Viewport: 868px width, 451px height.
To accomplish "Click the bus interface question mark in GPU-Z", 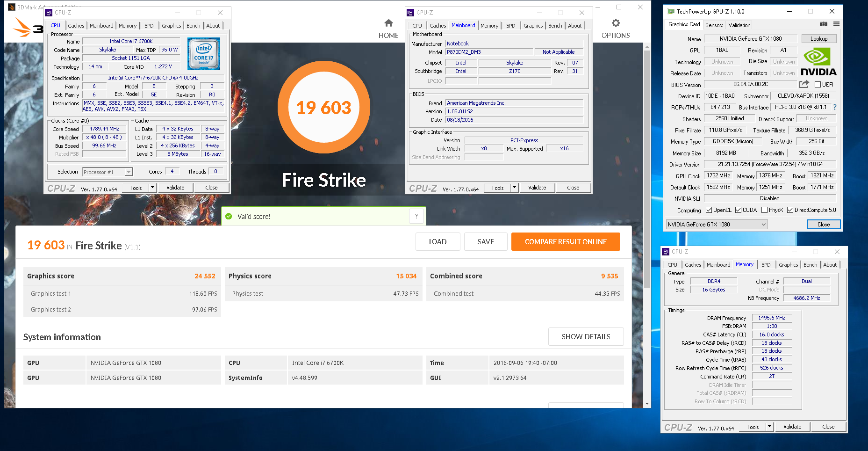I will click(x=835, y=107).
